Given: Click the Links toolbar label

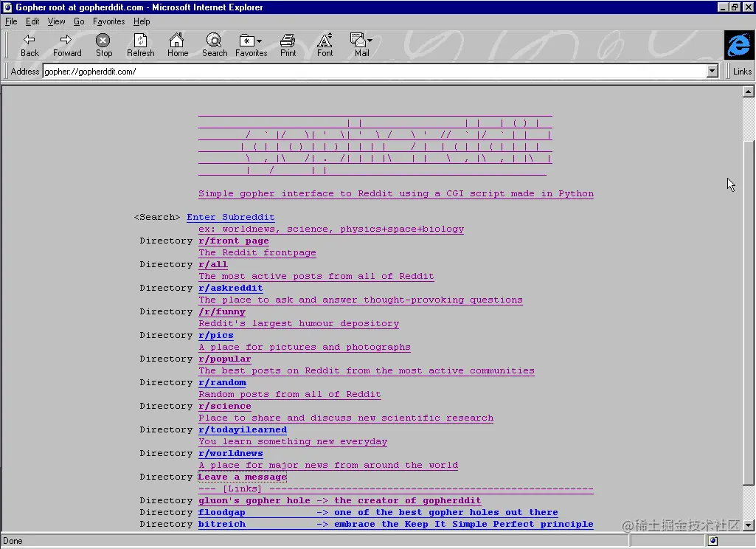Looking at the screenshot, I should (742, 72).
